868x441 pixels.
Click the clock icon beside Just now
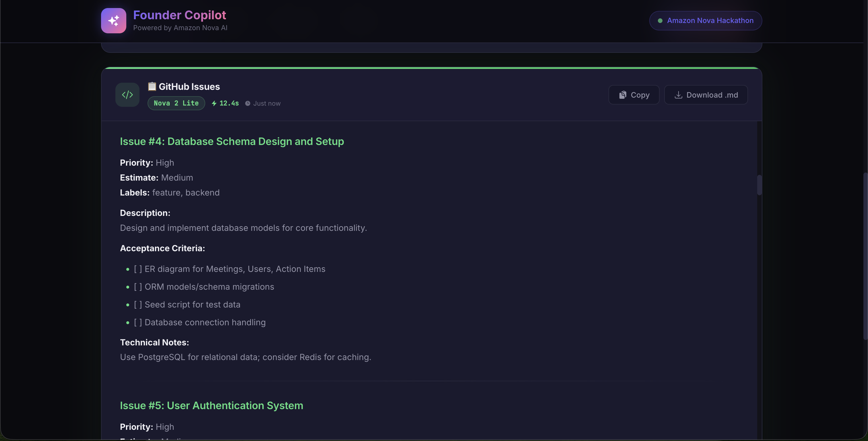click(x=248, y=104)
